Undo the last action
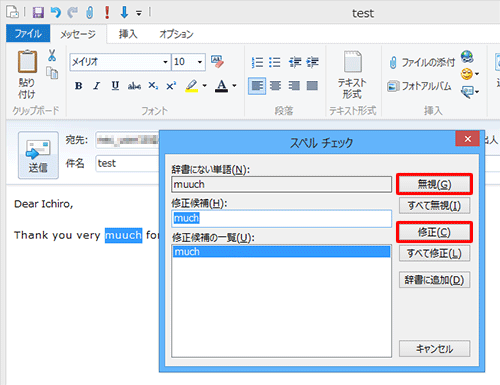Viewport: 500px width, 385px height. 56,13
